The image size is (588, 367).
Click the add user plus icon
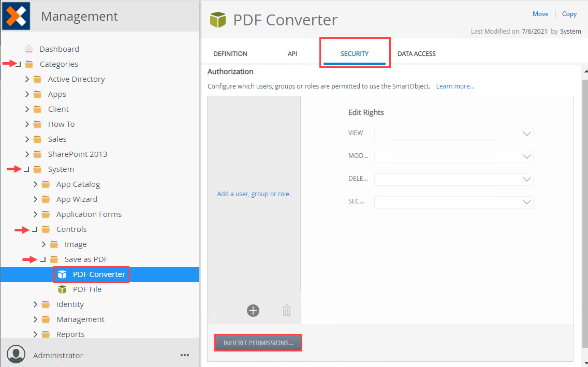(253, 311)
